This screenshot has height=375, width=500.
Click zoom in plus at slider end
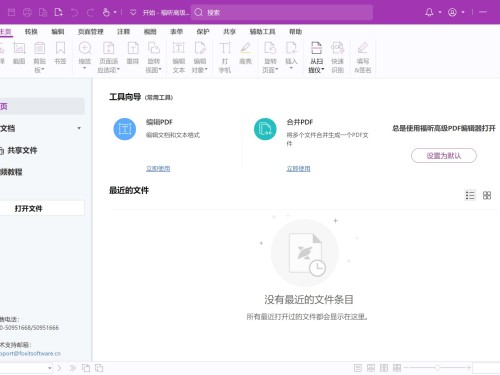(x=468, y=368)
